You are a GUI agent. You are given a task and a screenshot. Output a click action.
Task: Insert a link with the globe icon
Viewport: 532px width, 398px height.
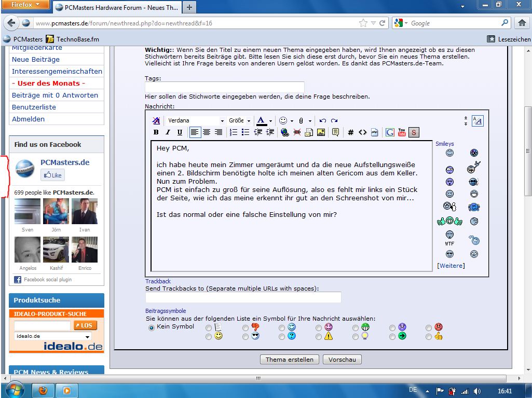point(284,132)
